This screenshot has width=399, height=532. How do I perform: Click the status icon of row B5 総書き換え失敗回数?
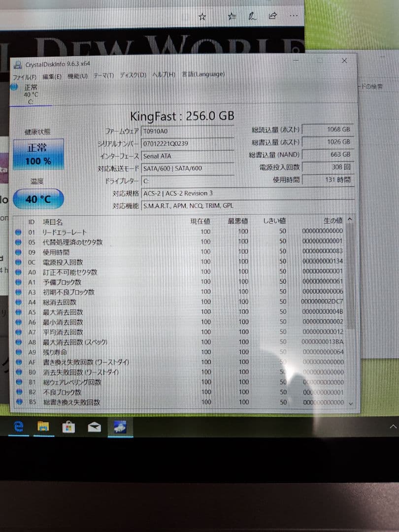[19, 402]
